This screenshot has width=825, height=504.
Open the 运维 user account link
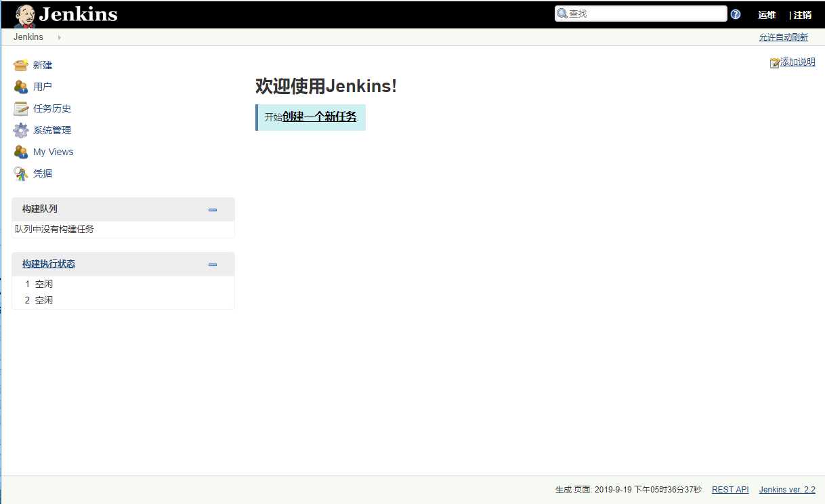767,15
